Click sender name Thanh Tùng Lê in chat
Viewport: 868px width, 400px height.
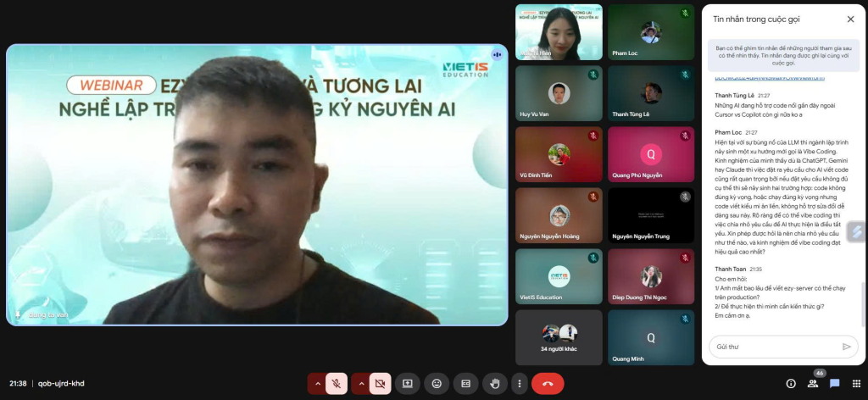coord(734,96)
